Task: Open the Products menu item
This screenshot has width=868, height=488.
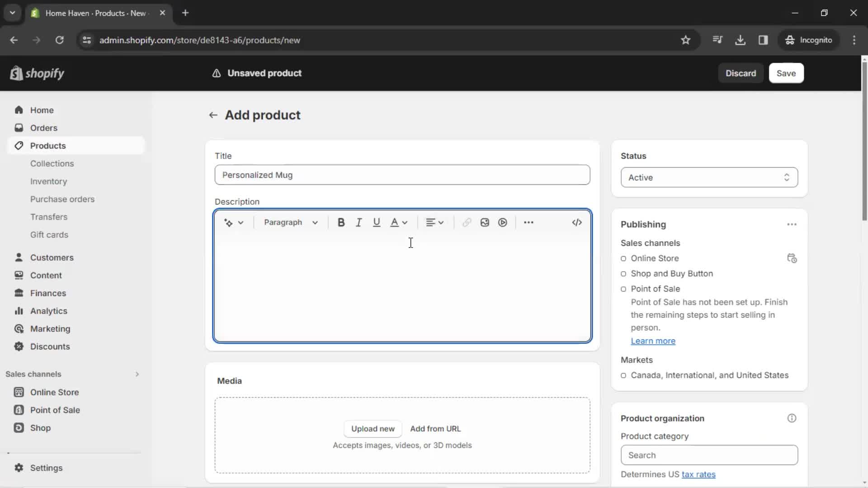Action: (47, 145)
